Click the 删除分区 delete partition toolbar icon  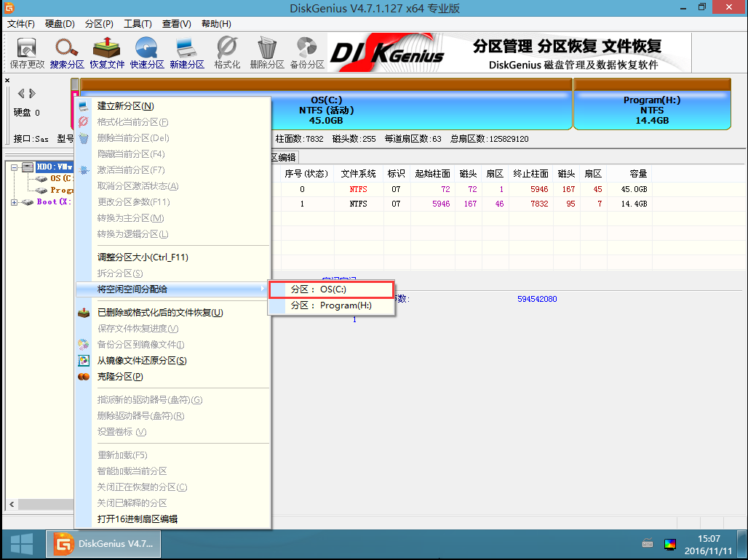click(267, 53)
